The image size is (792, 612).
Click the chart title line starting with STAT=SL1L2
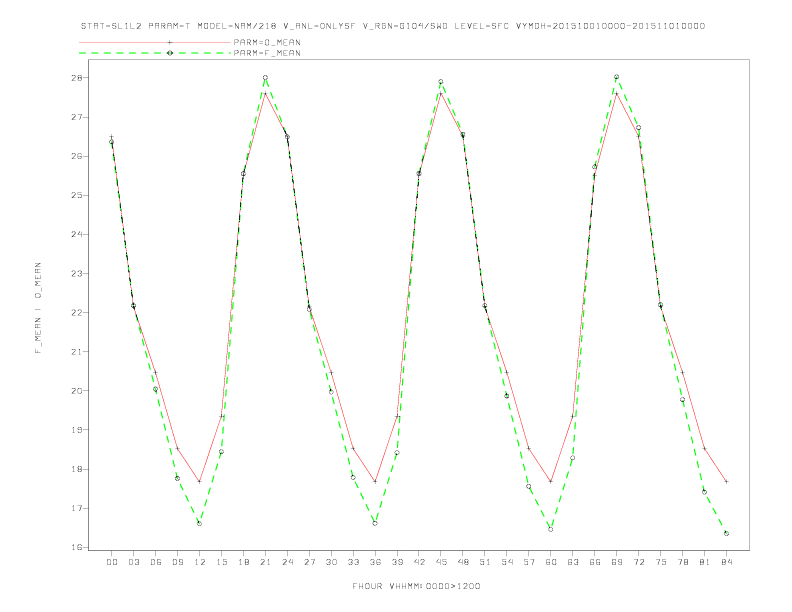tap(392, 26)
